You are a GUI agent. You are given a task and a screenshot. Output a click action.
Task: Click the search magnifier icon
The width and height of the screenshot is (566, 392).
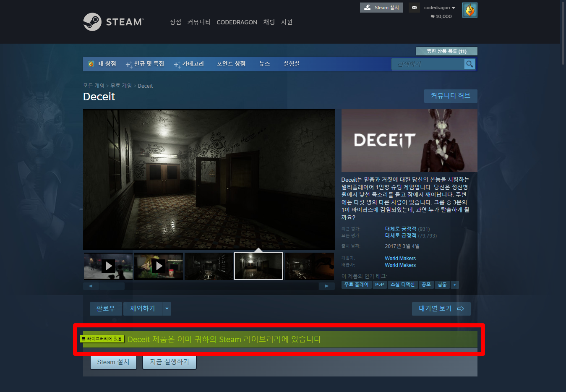click(469, 64)
